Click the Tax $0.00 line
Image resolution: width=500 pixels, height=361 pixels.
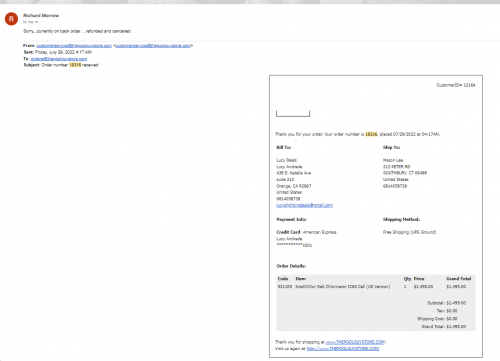tap(447, 311)
